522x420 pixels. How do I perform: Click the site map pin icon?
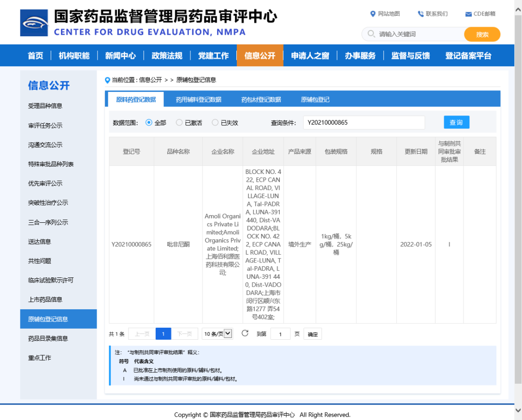[373, 14]
